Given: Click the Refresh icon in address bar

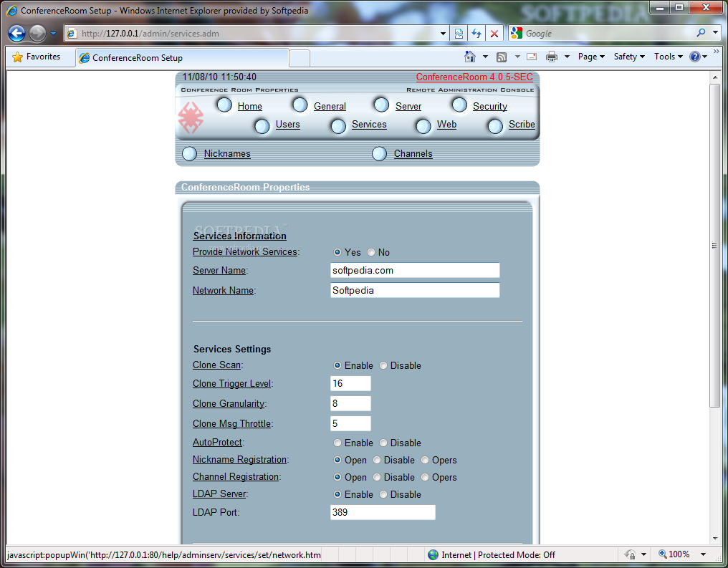Looking at the screenshot, I should tap(476, 34).
